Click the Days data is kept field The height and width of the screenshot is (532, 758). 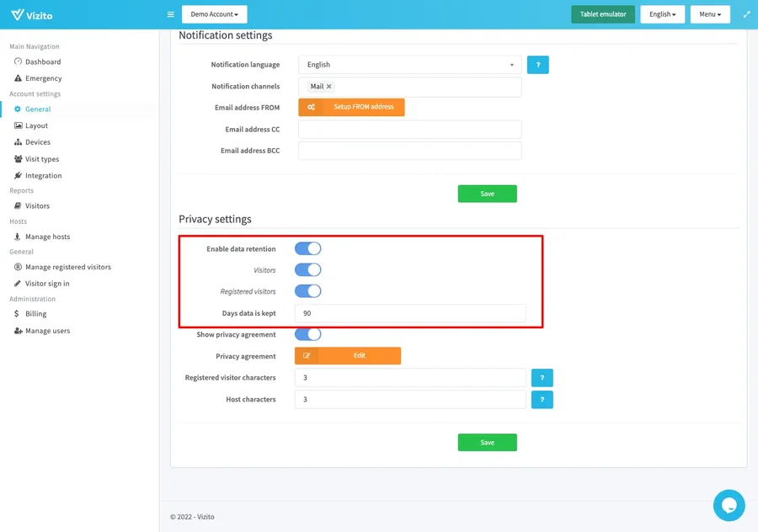(x=409, y=313)
